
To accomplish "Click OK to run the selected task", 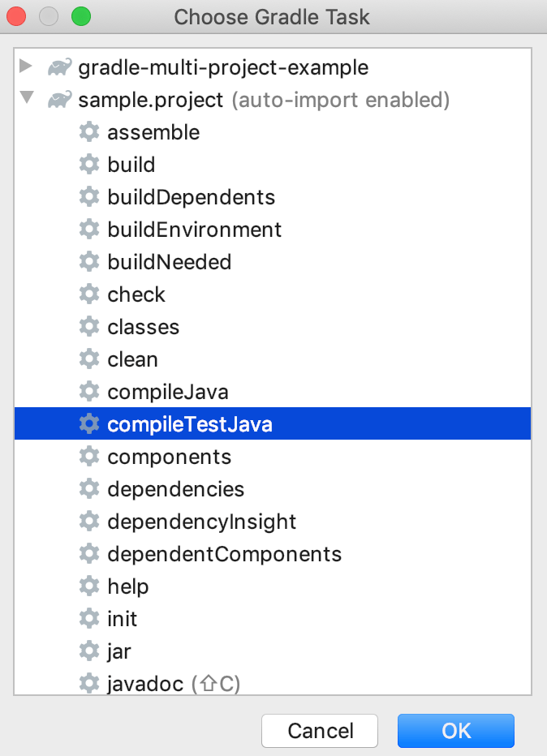I will tap(455, 731).
